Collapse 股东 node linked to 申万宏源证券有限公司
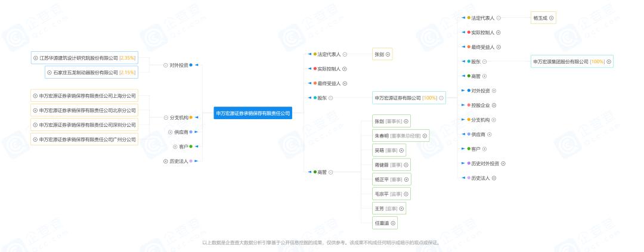Viewport: 644px width, 252px height. 330,98
